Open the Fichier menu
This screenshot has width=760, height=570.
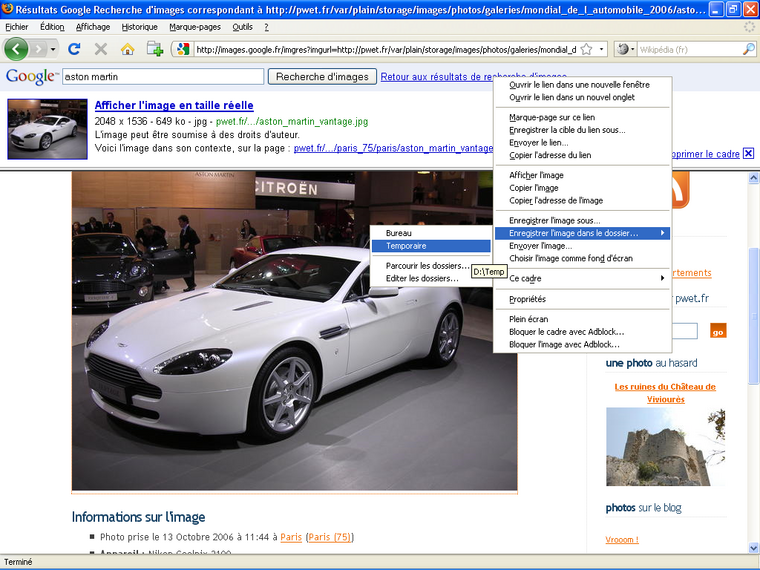[17, 27]
